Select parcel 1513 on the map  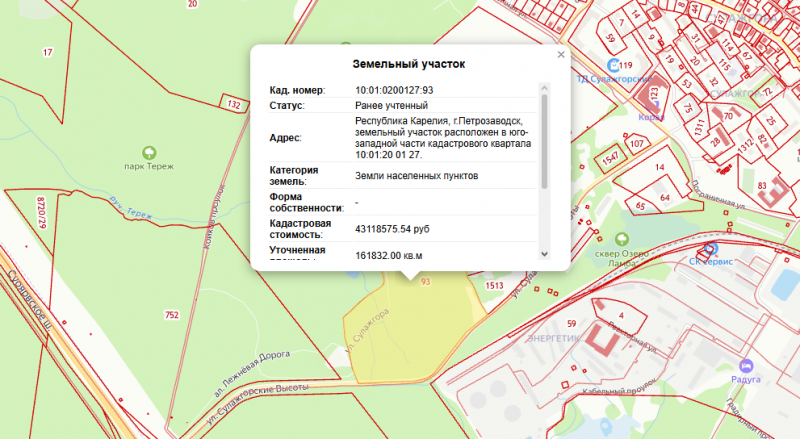click(494, 286)
